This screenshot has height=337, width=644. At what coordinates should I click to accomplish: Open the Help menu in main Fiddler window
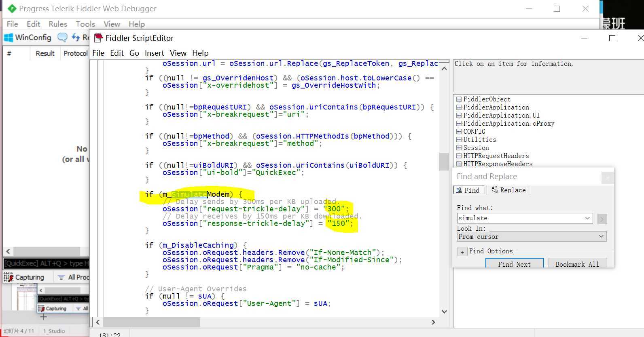click(x=137, y=24)
